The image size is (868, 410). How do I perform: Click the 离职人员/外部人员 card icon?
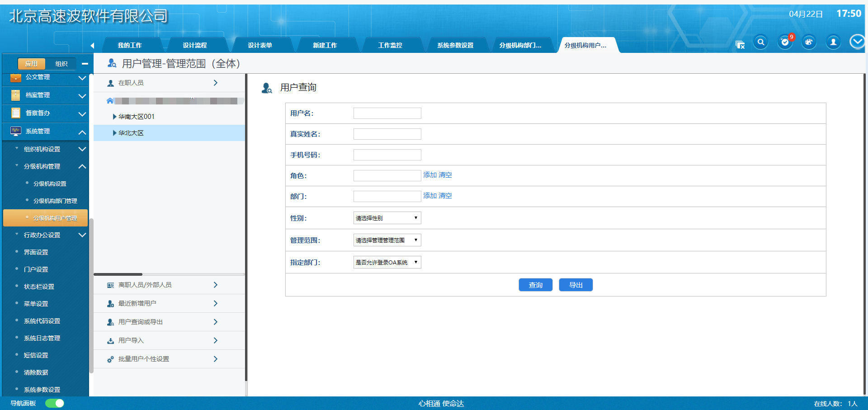click(x=111, y=285)
